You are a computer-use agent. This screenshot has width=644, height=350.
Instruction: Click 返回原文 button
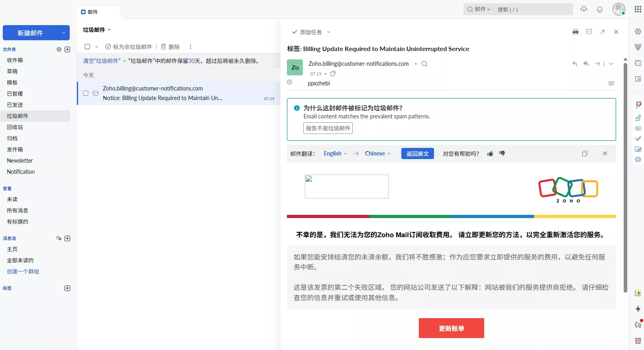tap(417, 153)
